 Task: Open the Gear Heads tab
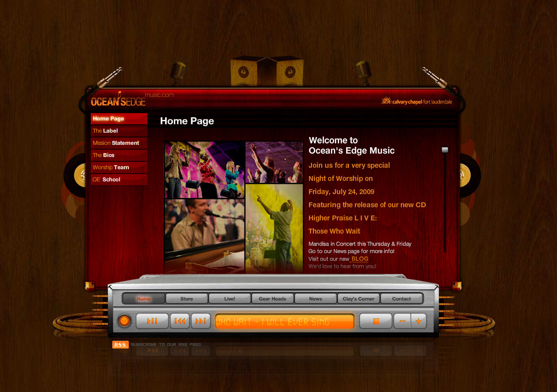(x=272, y=299)
